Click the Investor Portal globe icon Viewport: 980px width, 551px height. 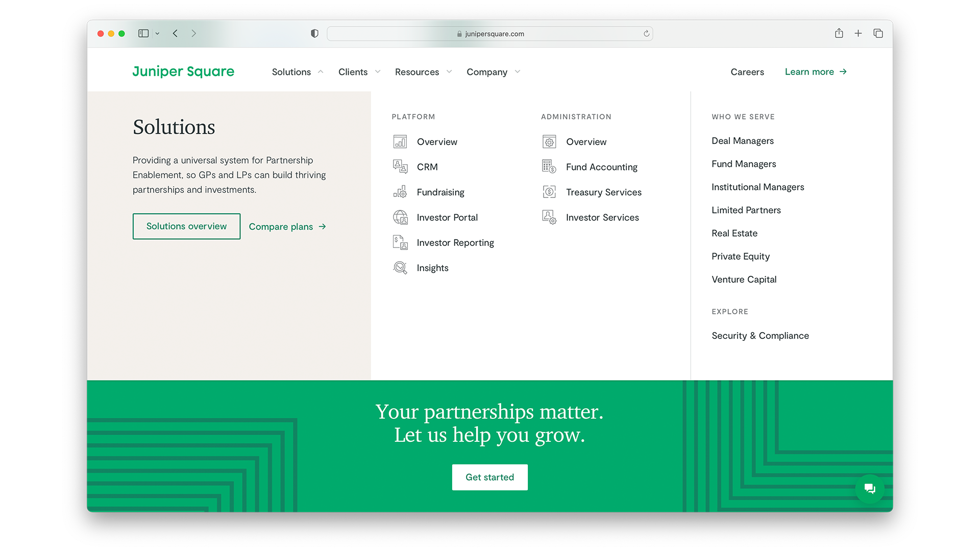[x=400, y=217]
